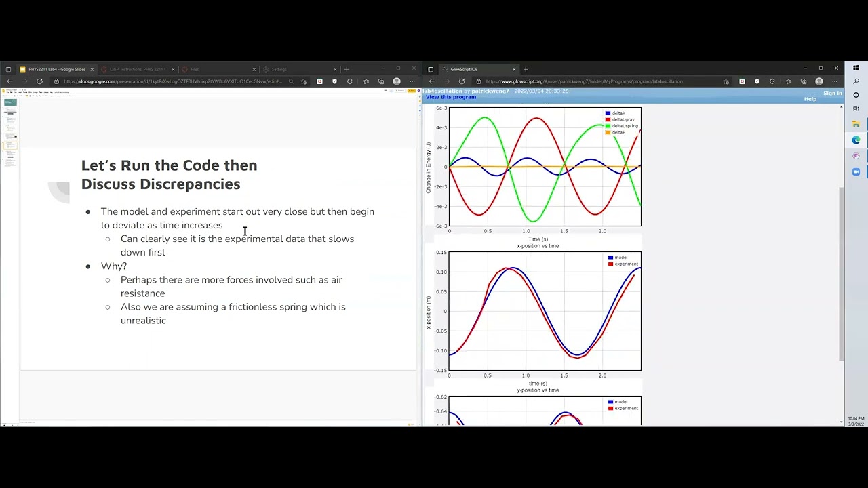Open the Windows Start menu

click(856, 68)
